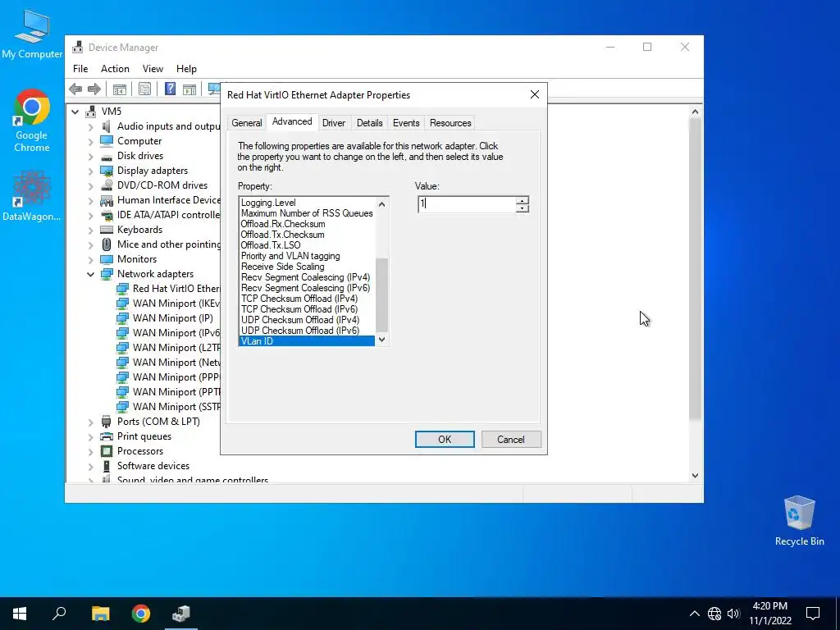Expand the Print queues node

(90, 436)
